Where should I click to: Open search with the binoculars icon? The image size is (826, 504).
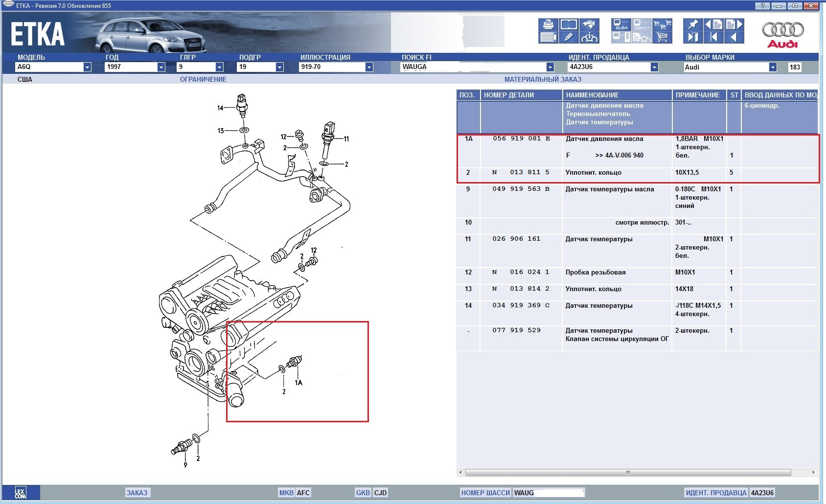[589, 24]
